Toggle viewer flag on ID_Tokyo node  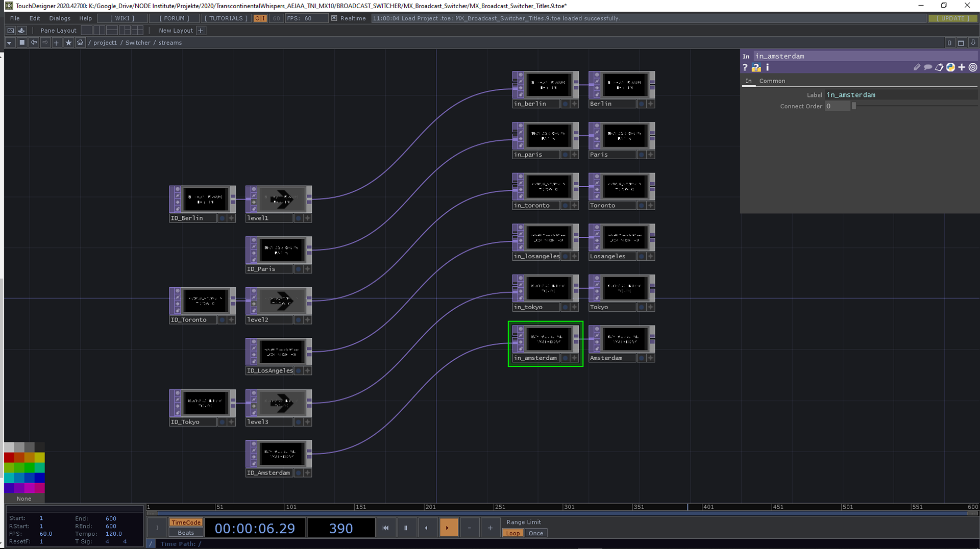[x=222, y=422]
